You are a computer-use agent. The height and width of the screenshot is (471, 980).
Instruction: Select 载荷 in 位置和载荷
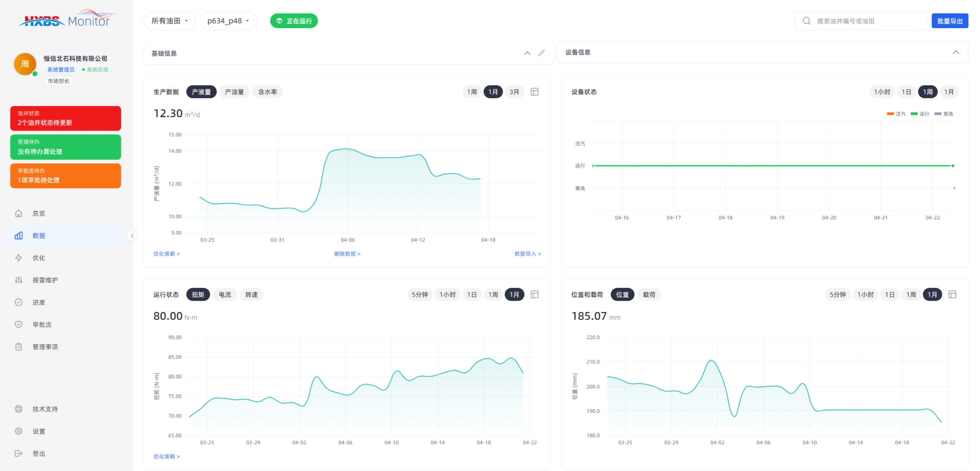tap(649, 294)
